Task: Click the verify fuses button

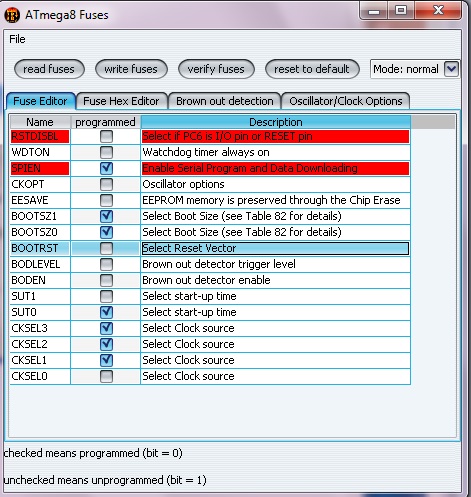Action: pos(216,69)
